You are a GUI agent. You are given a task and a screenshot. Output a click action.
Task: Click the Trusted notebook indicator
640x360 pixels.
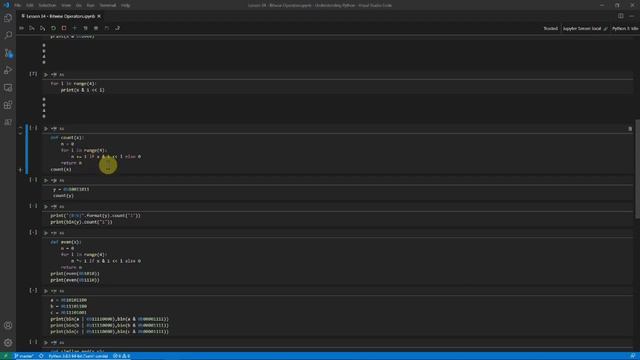pos(550,29)
